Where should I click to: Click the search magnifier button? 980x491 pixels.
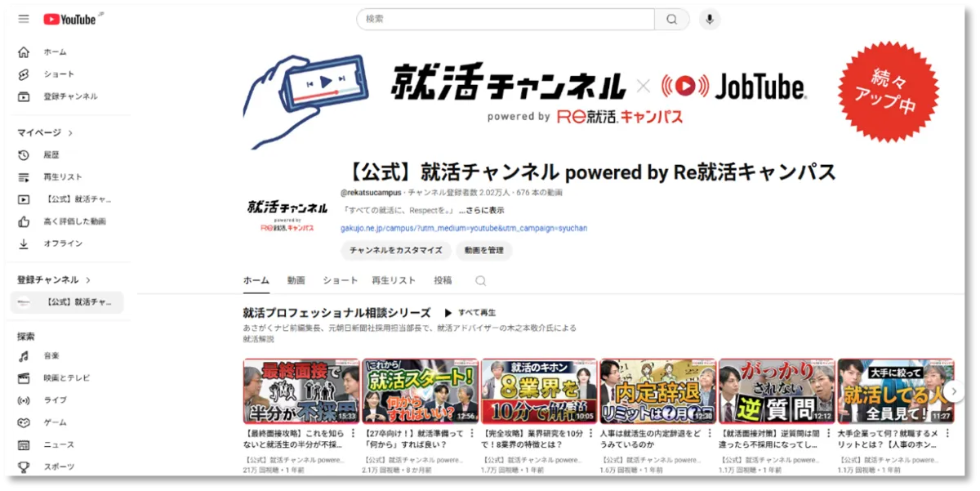tap(671, 19)
